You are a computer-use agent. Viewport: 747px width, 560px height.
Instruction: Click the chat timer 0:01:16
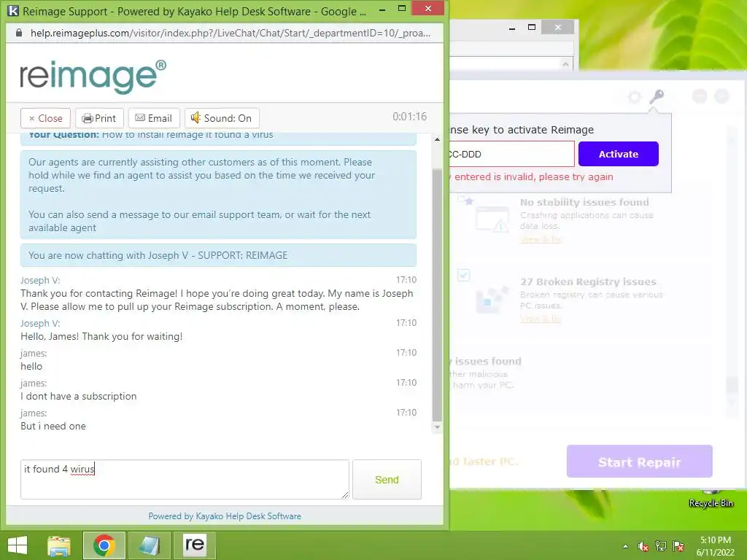(x=409, y=117)
